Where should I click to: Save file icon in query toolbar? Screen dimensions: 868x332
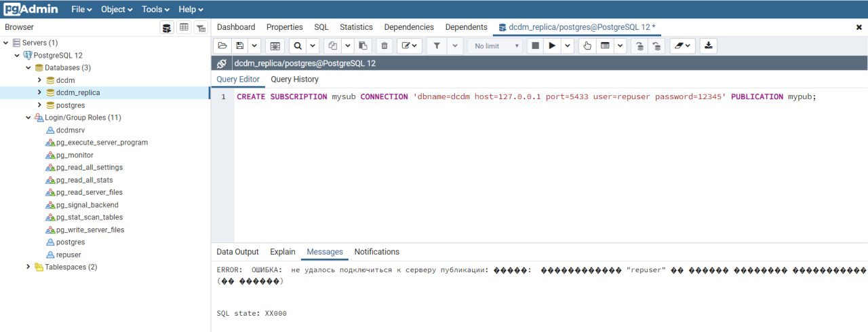point(239,45)
